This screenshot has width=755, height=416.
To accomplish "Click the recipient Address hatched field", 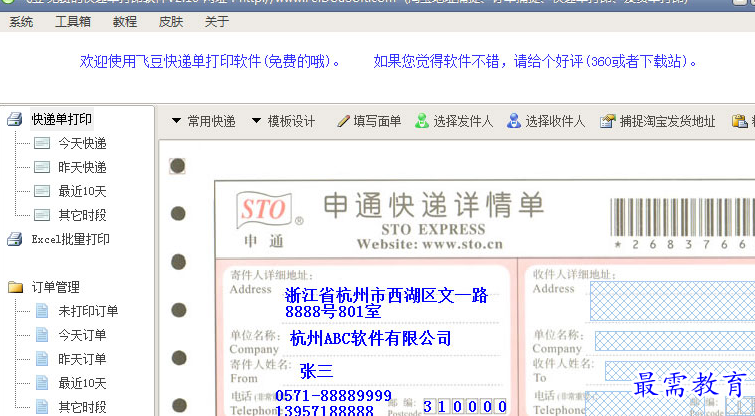I will [672, 301].
